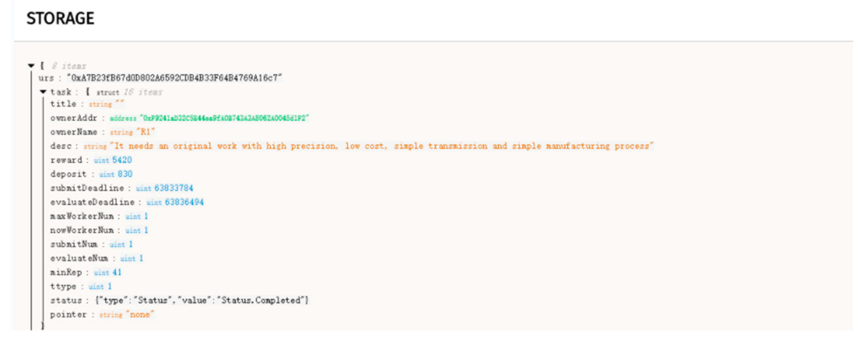868x345 pixels.
Task: Click the ttype key label
Action: (x=63, y=287)
